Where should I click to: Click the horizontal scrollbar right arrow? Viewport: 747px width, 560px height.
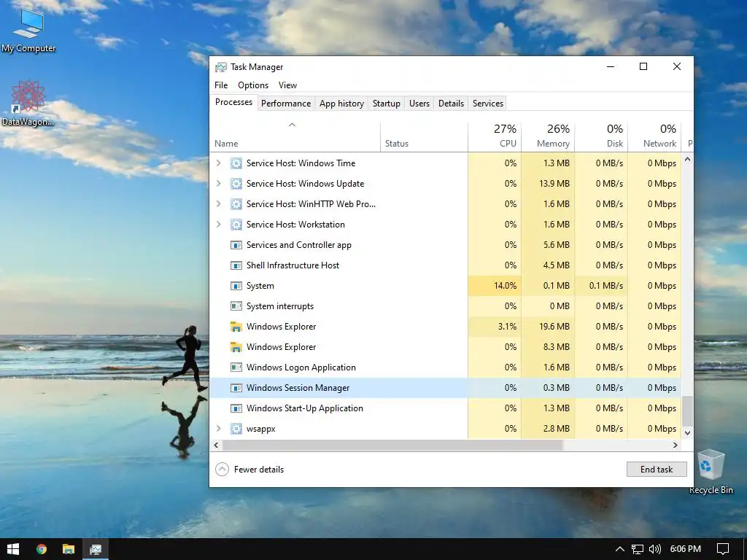(x=675, y=446)
